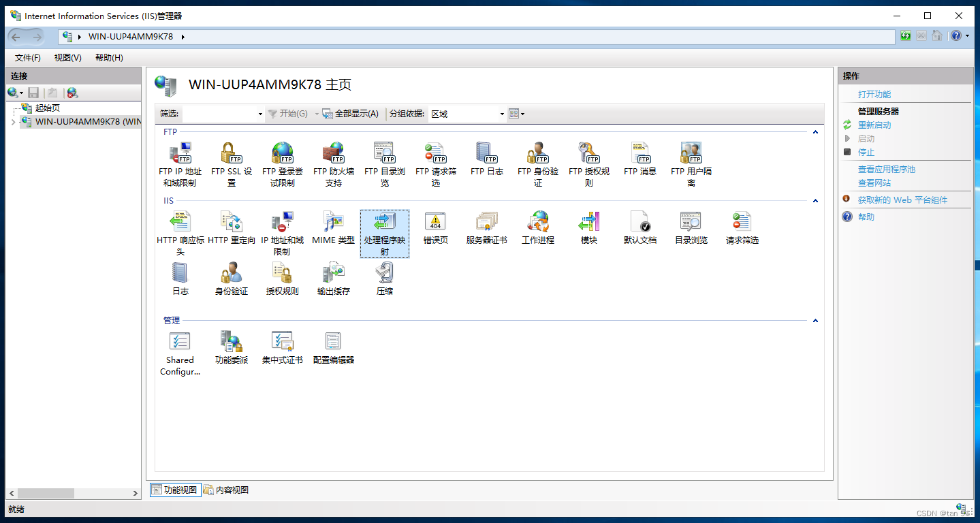Image resolution: width=980 pixels, height=523 pixels.
Task: Open FTP 消息 feature
Action: click(x=640, y=159)
